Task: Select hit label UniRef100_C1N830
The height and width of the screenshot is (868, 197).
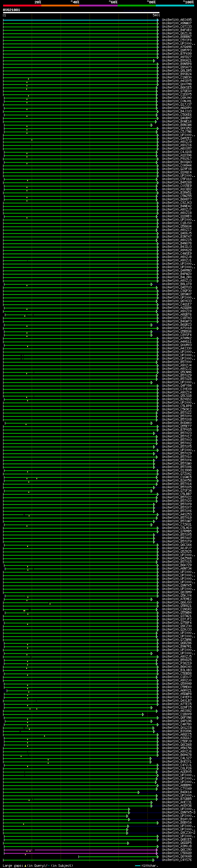Action: 176,78
